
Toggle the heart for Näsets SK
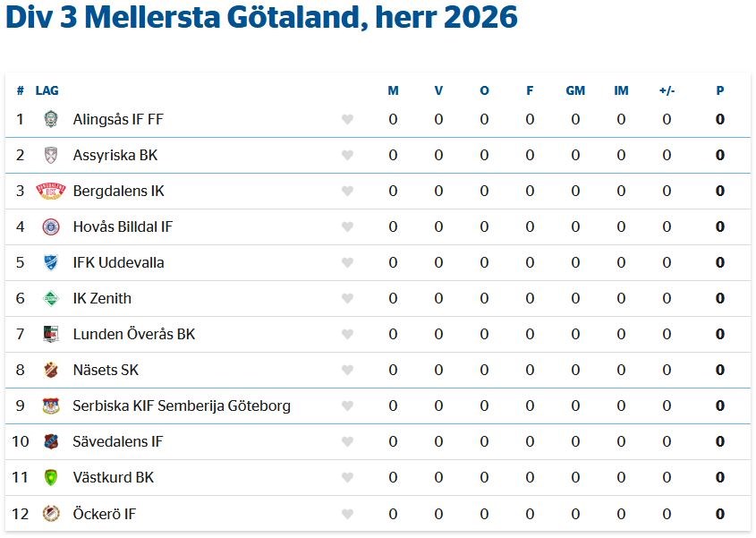click(348, 371)
